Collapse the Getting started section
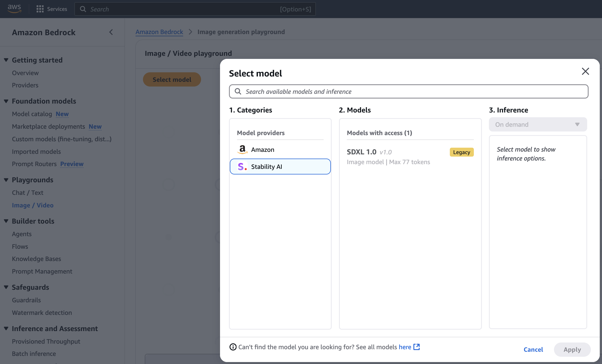The height and width of the screenshot is (364, 602). tap(6, 60)
